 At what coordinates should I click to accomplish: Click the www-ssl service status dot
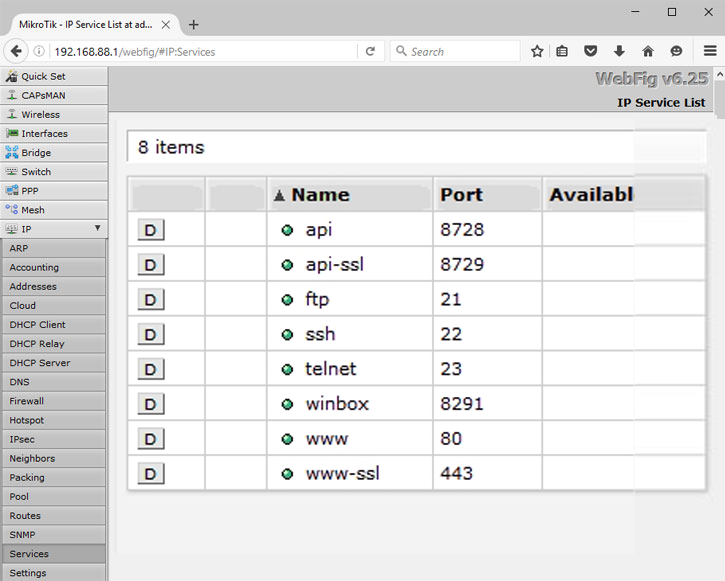click(287, 474)
